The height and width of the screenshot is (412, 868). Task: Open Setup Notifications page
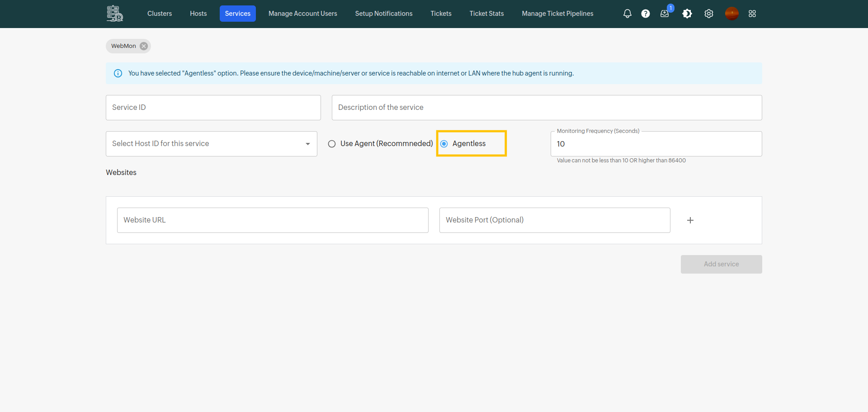tap(384, 14)
